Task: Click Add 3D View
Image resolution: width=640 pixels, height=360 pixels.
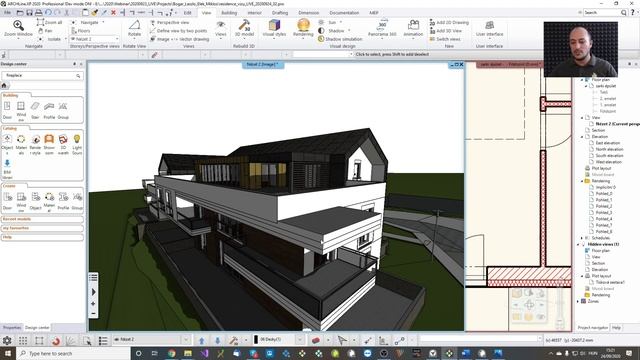Action: click(x=445, y=31)
